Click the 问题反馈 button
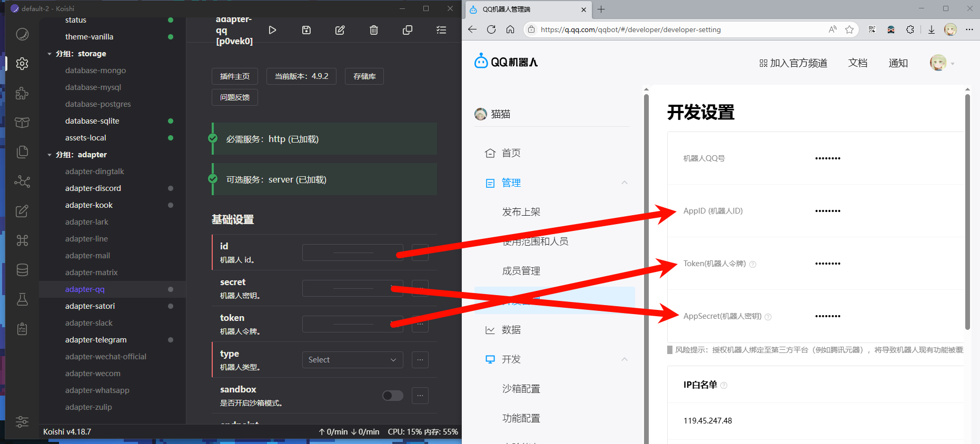980x444 pixels. [x=235, y=97]
